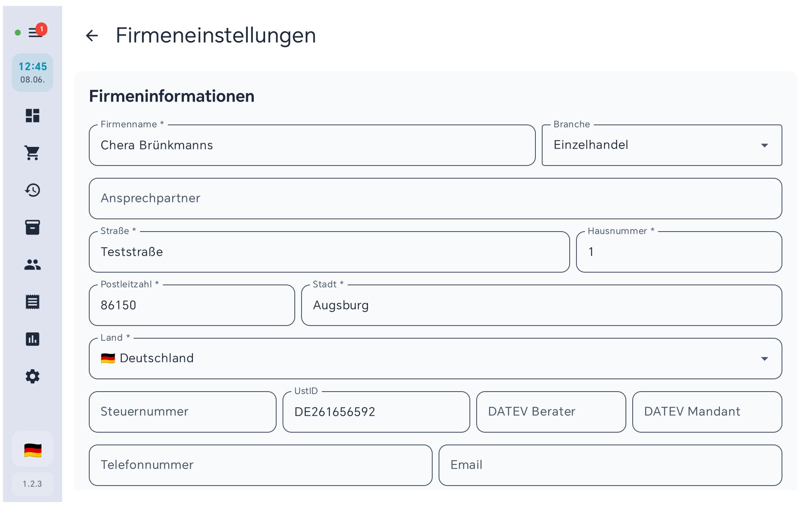Screen dimensions: 812x508
Task: Focus the Telefonnummer field
Action: 261,465
